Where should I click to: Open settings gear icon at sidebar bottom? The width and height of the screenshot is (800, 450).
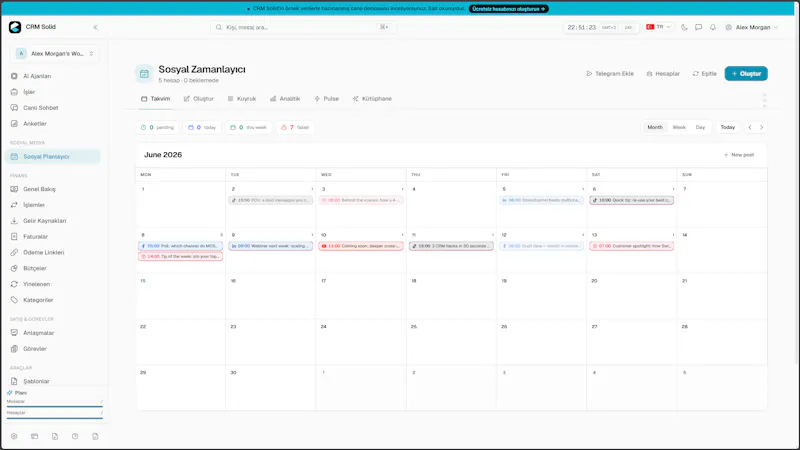[x=14, y=436]
